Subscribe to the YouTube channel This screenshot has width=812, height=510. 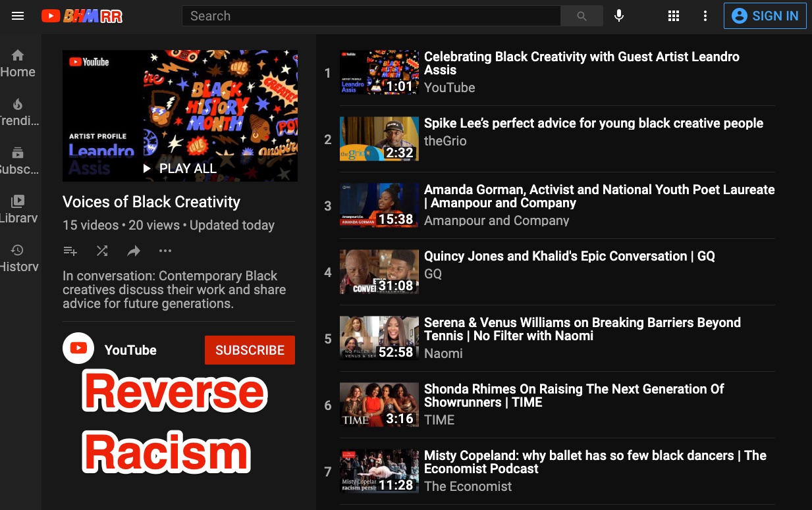(250, 350)
